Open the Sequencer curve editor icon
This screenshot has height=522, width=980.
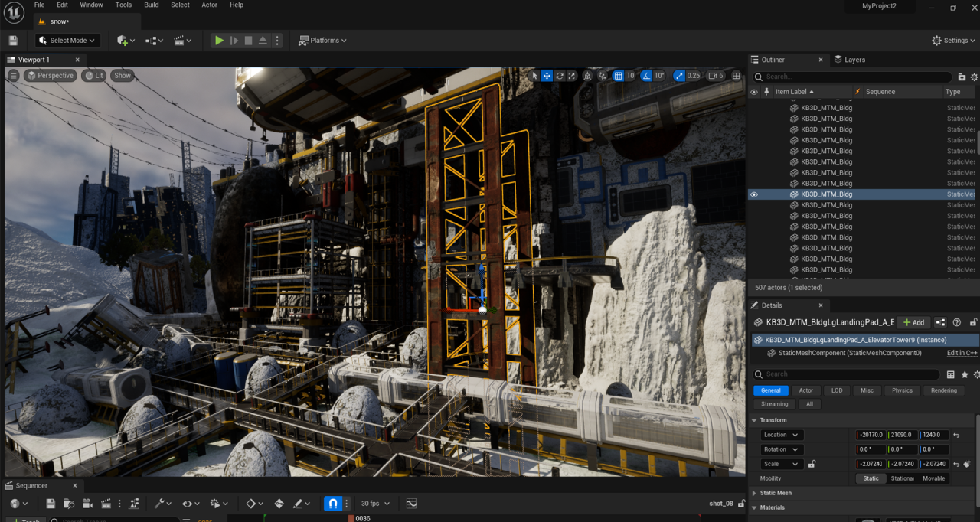pos(411,504)
